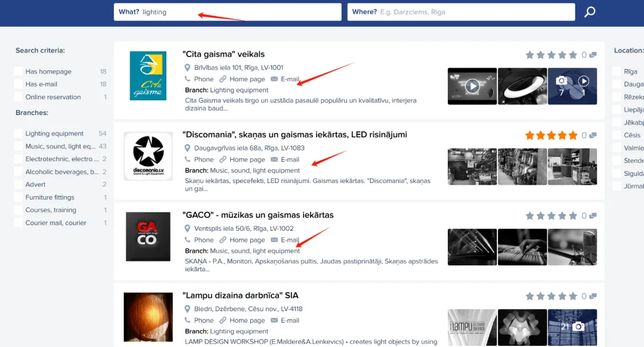644x347 pixels.
Task: Click the map pin icon for Ventspils iela 50/6
Action: 187,228
